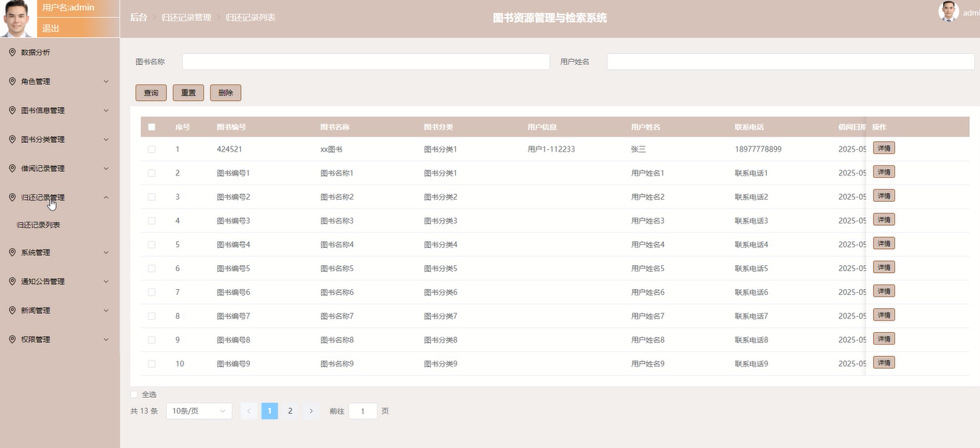This screenshot has width=980, height=448.
Task: Open 详情 for the 424521 row
Action: point(884,148)
